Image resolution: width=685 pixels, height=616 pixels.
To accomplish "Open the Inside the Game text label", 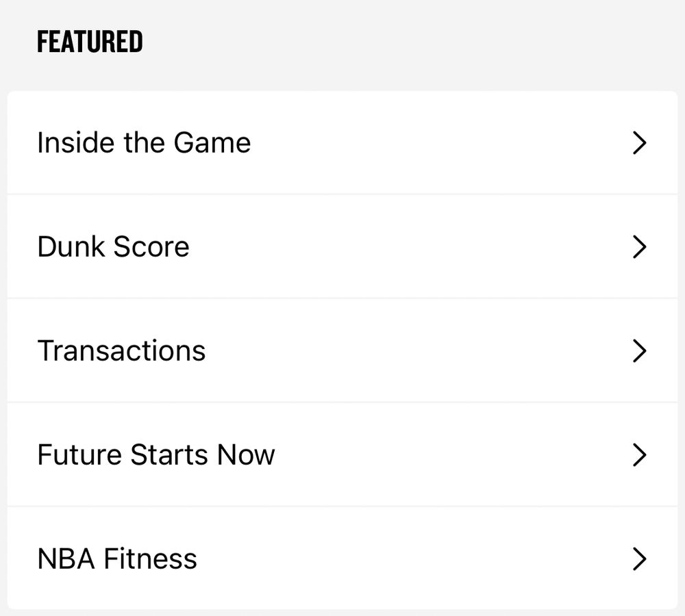I will pos(144,143).
